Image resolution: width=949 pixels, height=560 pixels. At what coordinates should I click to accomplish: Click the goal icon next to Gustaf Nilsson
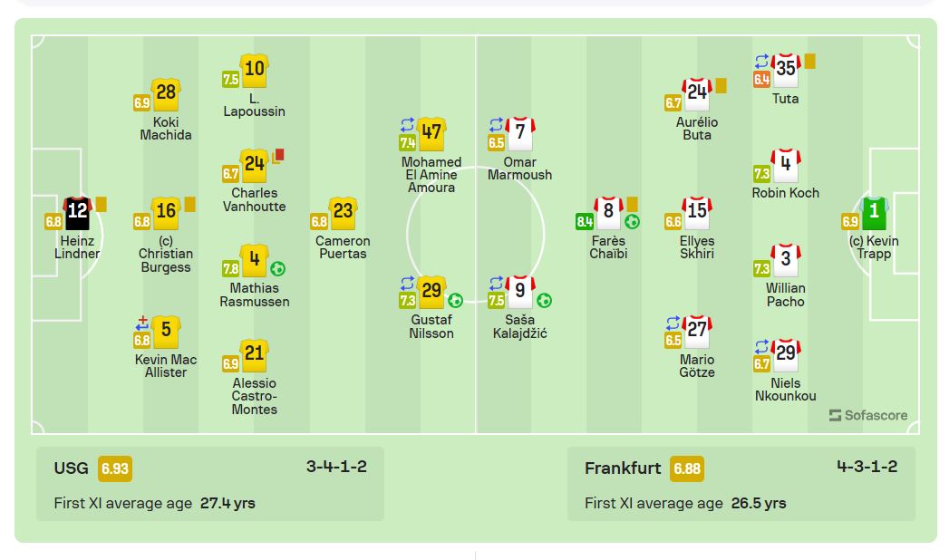click(x=456, y=300)
